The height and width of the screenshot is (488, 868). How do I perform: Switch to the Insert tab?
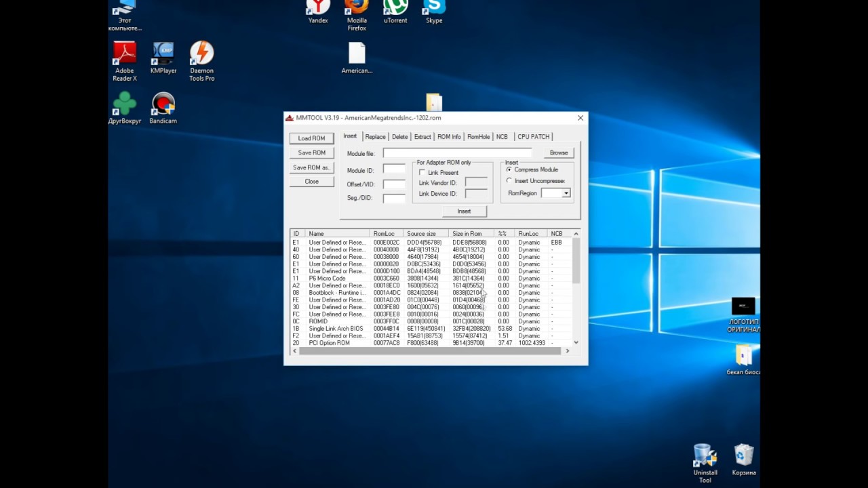[x=350, y=136]
